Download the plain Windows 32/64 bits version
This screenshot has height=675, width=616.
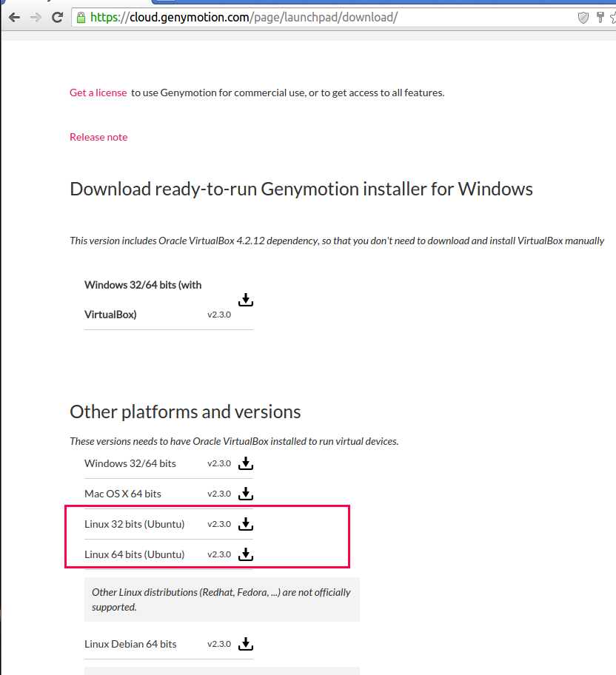[246, 463]
